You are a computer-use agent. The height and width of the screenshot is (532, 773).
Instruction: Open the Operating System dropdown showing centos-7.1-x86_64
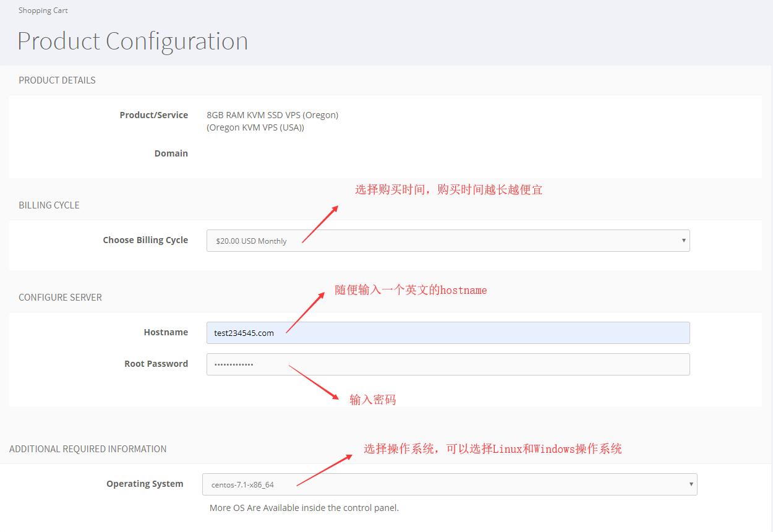[449, 484]
